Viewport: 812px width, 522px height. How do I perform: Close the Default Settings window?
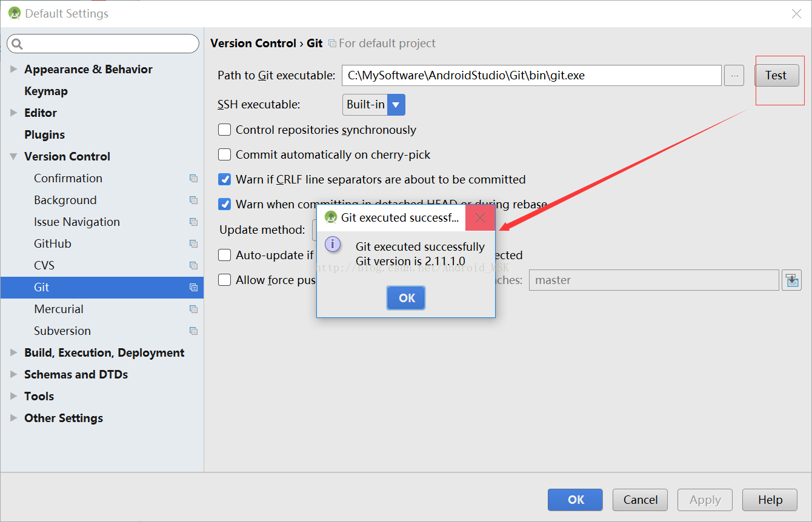(796, 13)
